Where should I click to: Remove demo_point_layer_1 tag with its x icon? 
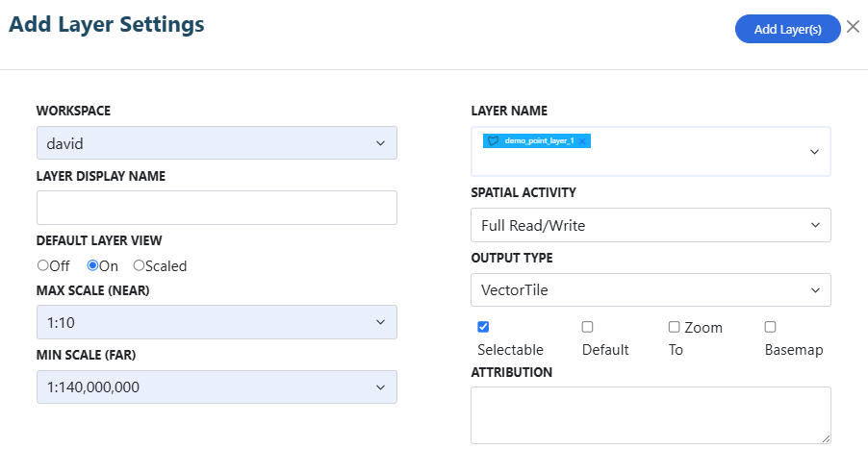click(x=582, y=141)
